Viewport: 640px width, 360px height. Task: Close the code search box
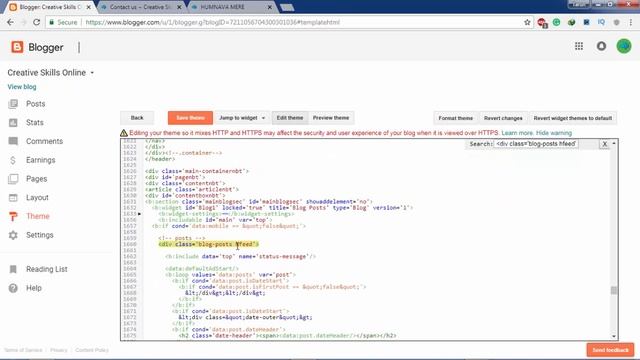(604, 144)
